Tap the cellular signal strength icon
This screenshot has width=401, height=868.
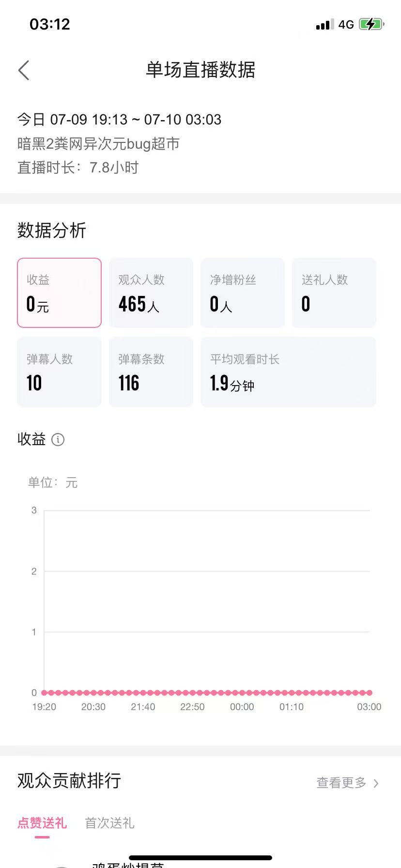[324, 24]
